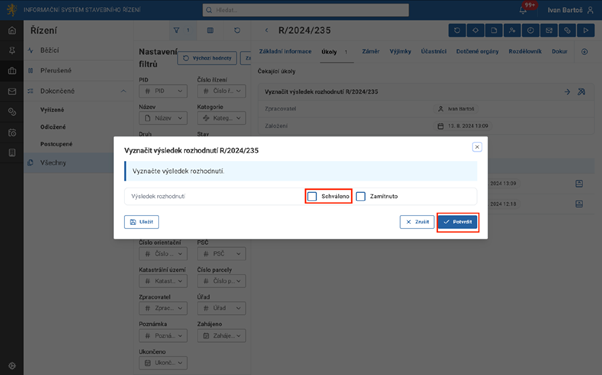Collapse the Dokončeno section chevron

pyautogui.click(x=123, y=91)
